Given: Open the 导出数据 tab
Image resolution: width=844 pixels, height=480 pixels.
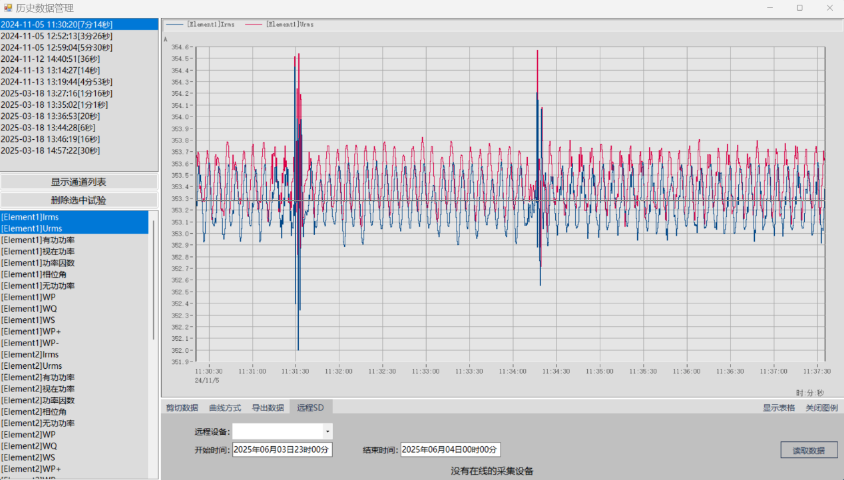Looking at the screenshot, I should tap(268, 408).
